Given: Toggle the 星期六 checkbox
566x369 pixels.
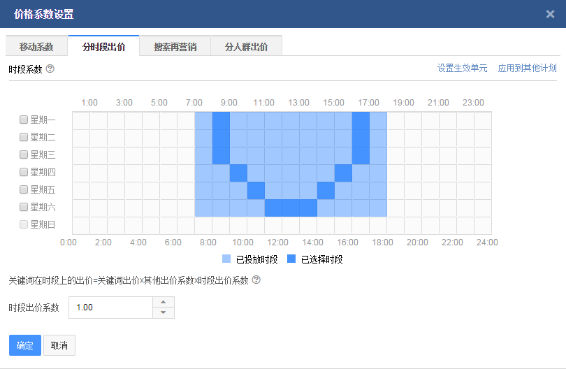Looking at the screenshot, I should (23, 207).
